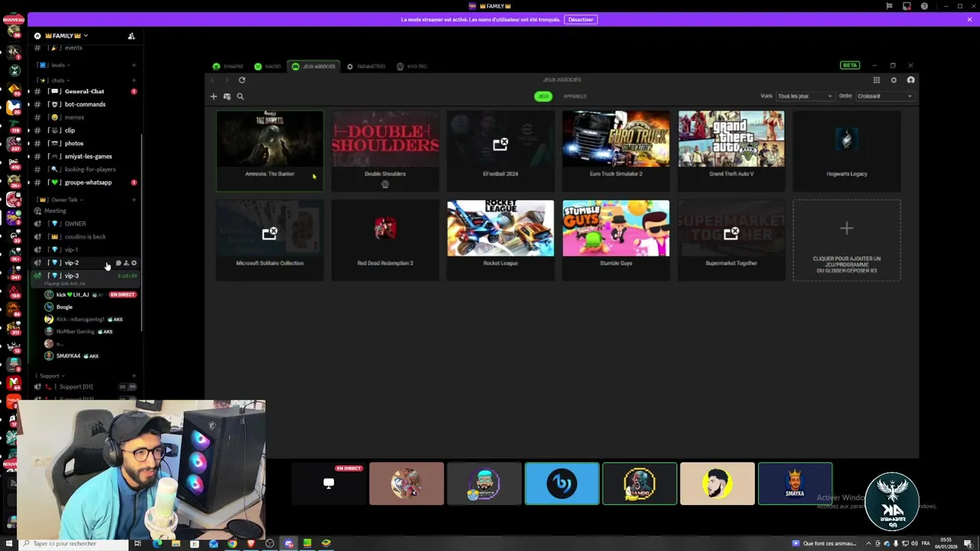This screenshot has width=980, height=551.
Task: Join the vip-1 voice channel
Action: pyautogui.click(x=85, y=249)
